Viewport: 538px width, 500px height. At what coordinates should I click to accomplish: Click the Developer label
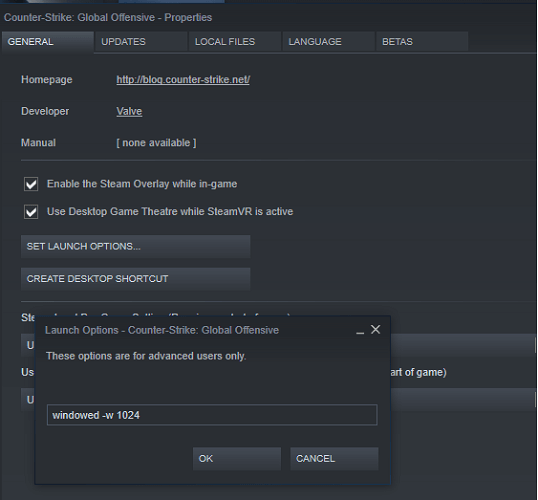tap(45, 111)
